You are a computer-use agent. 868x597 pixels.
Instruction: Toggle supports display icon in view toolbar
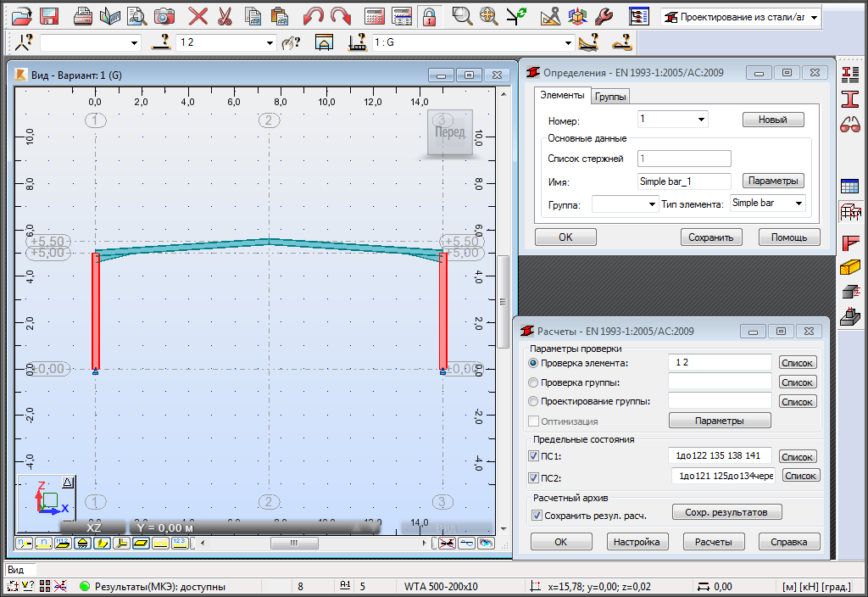click(82, 544)
